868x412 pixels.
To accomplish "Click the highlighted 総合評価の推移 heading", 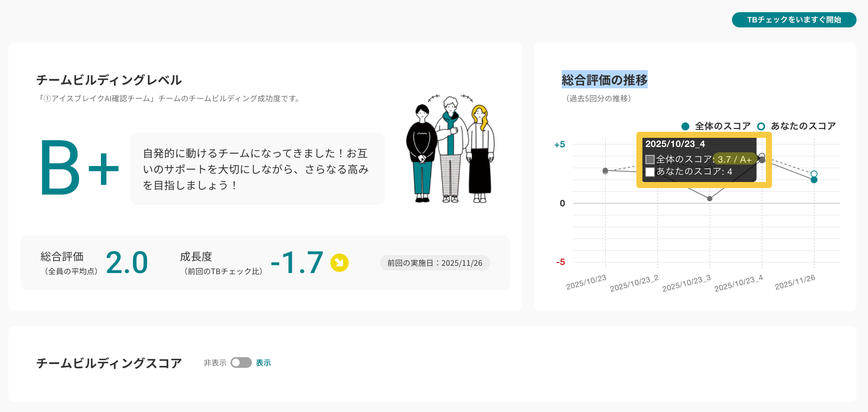I will click(x=604, y=80).
